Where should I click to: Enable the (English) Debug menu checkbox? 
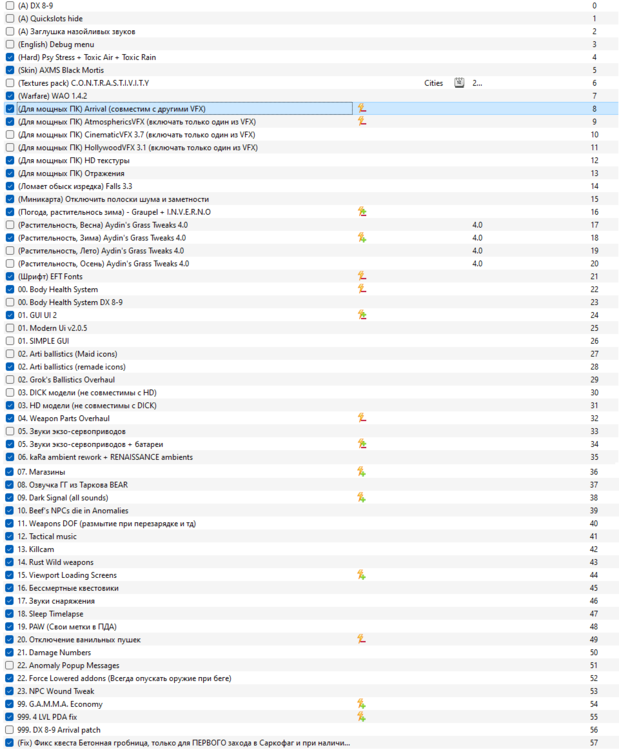pos(10,44)
